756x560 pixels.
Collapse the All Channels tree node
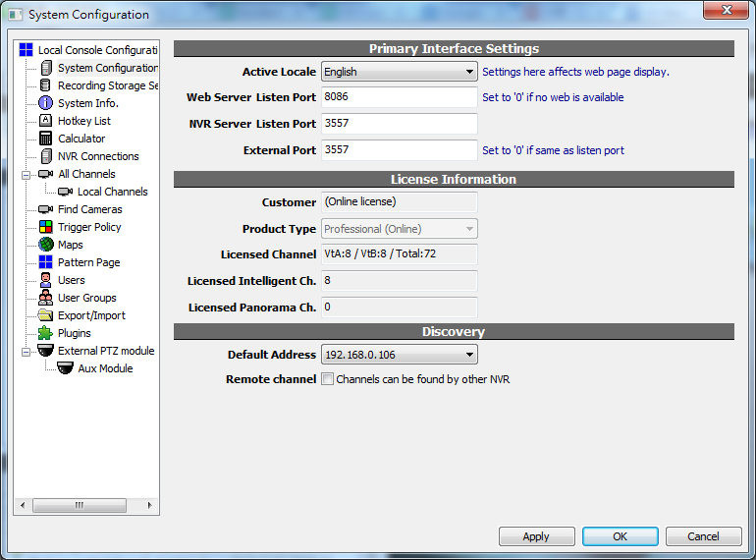pos(27,175)
